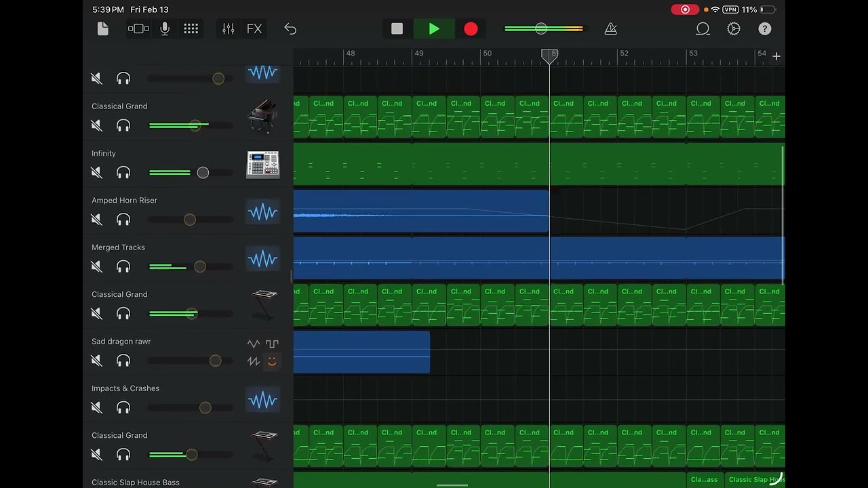Open the track controls mixer icon

point(229,28)
